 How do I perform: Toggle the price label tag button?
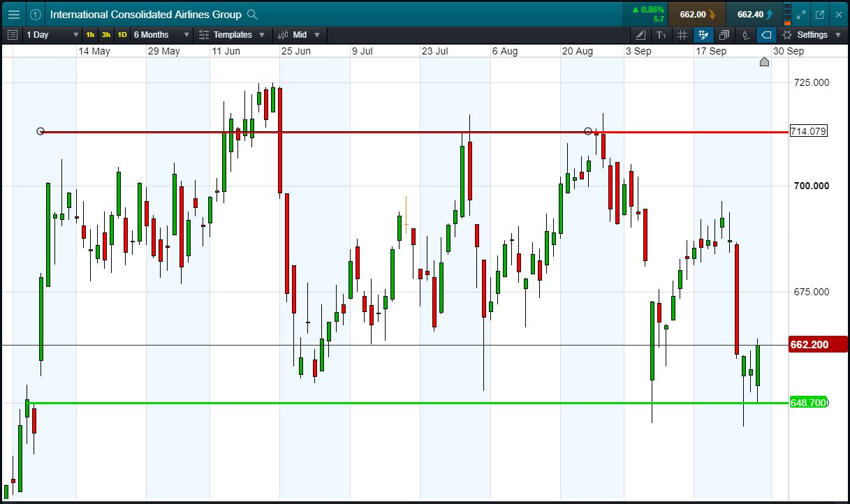click(x=767, y=34)
